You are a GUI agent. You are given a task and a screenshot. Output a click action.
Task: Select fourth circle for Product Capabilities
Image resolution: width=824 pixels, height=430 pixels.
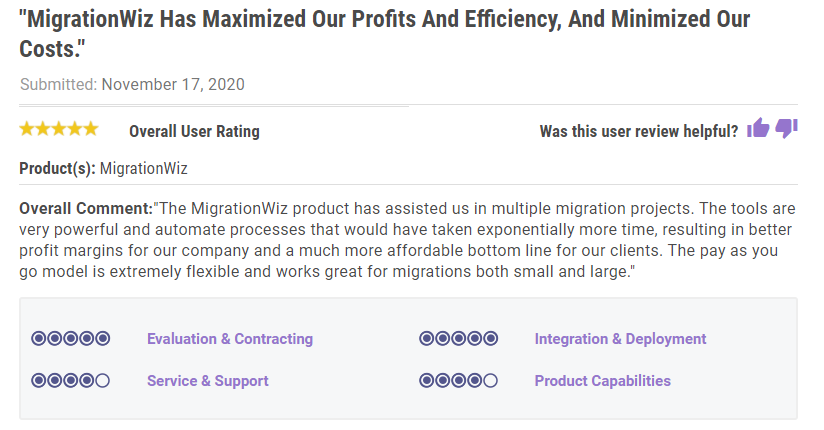(x=474, y=381)
